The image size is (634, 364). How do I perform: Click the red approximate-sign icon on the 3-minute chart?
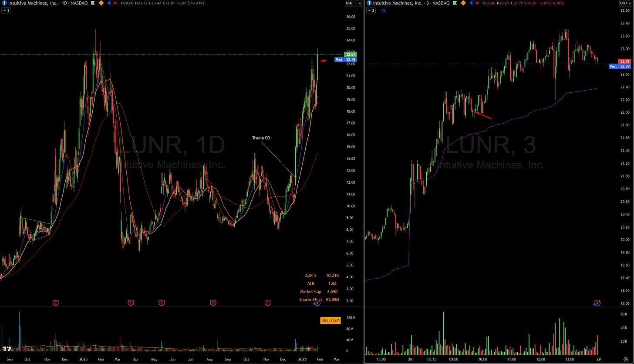click(x=477, y=3)
